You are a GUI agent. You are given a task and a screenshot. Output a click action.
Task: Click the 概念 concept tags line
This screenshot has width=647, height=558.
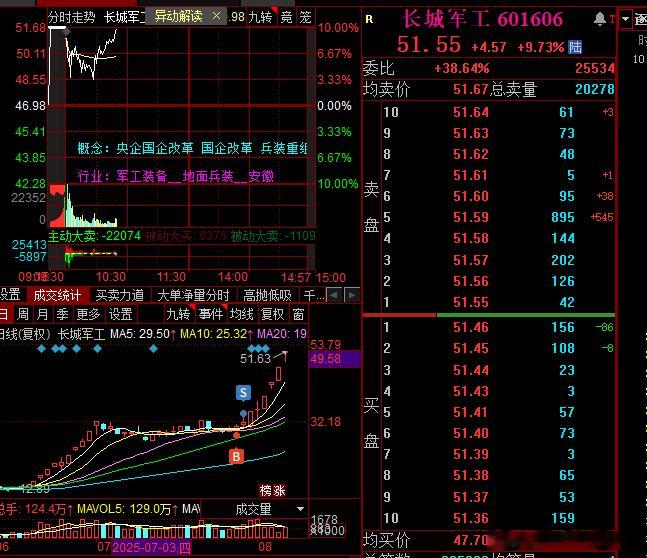[192, 148]
